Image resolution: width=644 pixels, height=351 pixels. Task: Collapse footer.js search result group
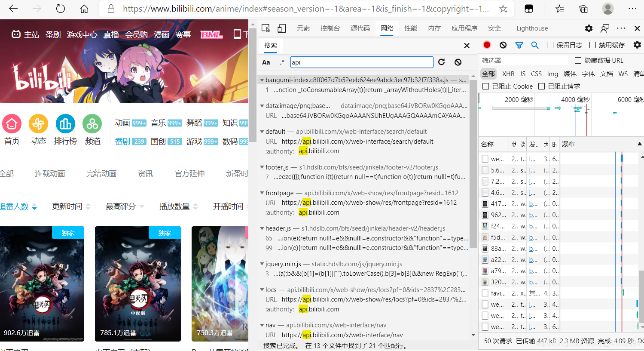[262, 167]
